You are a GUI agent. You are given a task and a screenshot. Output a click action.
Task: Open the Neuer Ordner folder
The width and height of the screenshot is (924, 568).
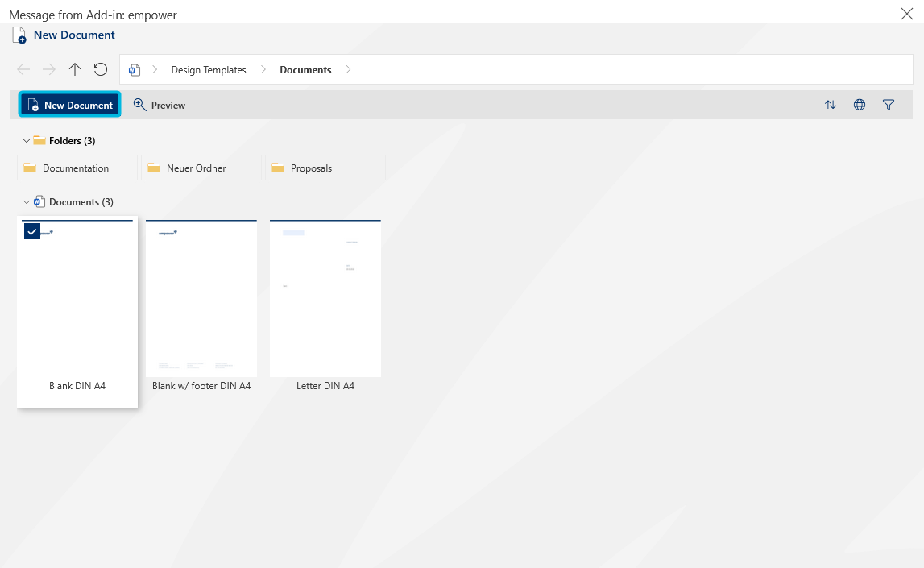[201, 168]
